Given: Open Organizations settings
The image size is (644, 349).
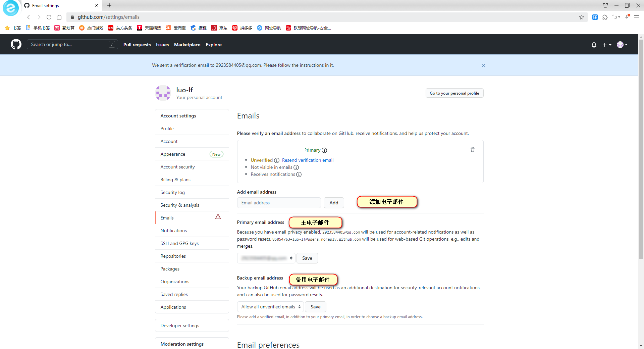Looking at the screenshot, I should click(x=192, y=282).
